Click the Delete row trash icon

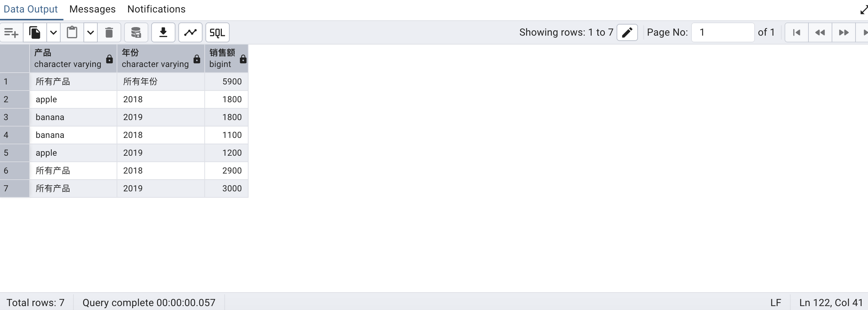coord(109,33)
